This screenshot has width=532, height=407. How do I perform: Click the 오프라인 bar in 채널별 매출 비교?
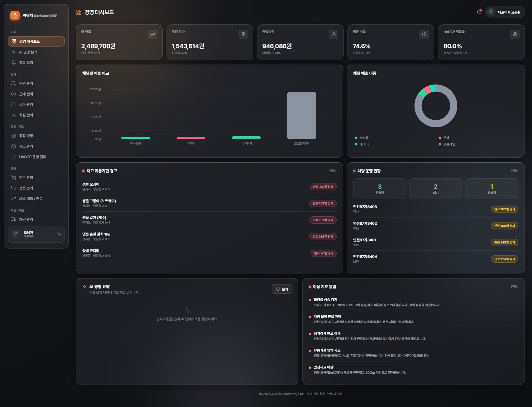[x=301, y=116]
